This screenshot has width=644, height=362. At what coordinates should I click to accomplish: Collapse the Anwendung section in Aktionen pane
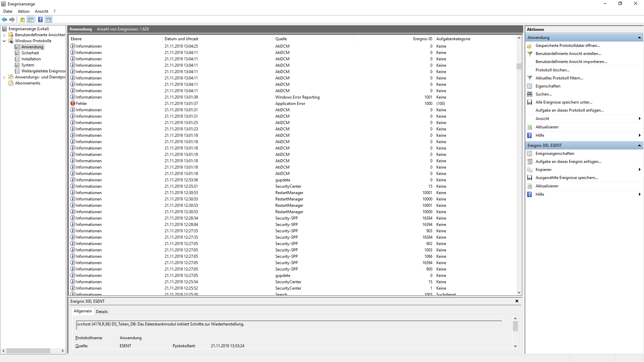(x=639, y=38)
